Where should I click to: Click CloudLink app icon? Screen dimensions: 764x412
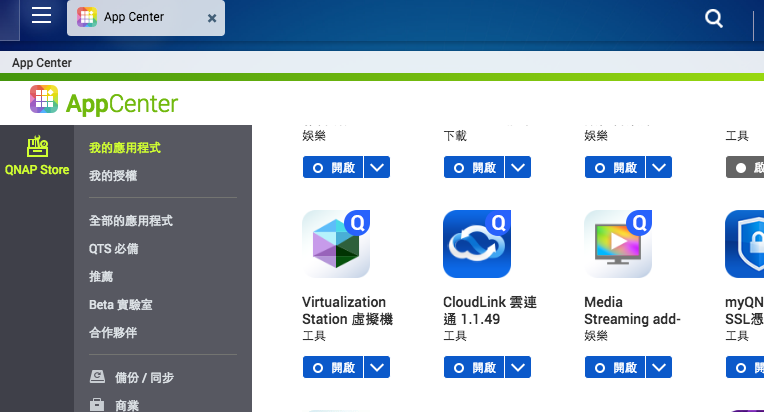[x=477, y=244]
